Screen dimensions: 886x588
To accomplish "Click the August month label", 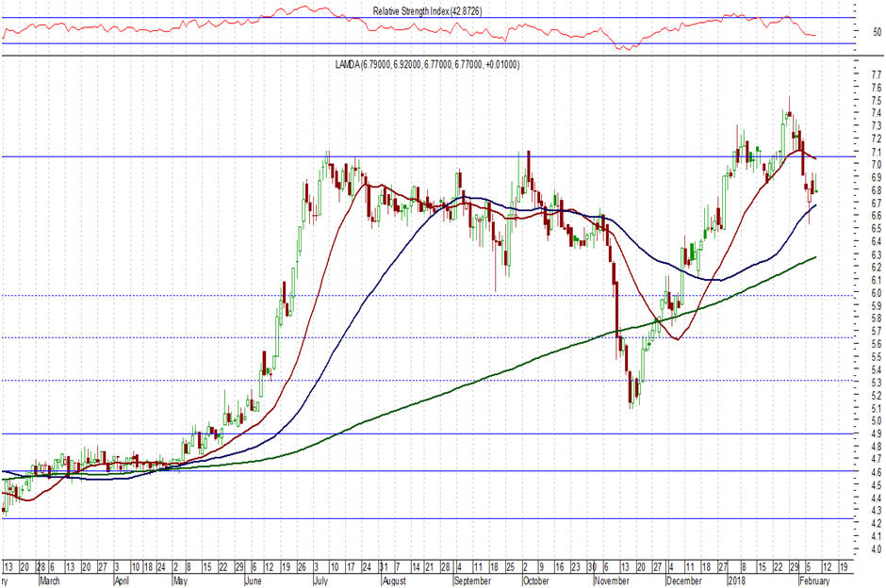I will pos(394,580).
